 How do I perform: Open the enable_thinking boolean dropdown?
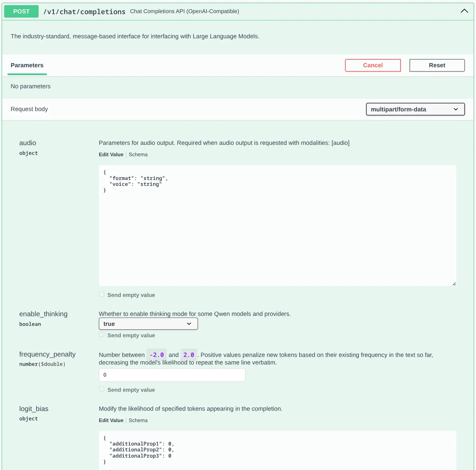148,324
